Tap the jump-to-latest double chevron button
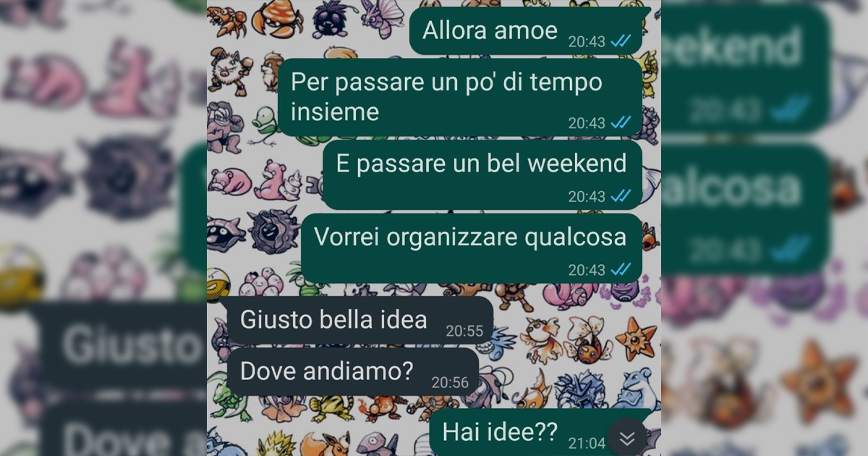This screenshot has height=456, width=868. pyautogui.click(x=627, y=437)
